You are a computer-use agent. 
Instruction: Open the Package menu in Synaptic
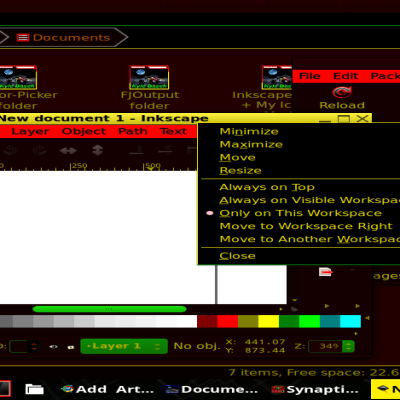[x=385, y=76]
